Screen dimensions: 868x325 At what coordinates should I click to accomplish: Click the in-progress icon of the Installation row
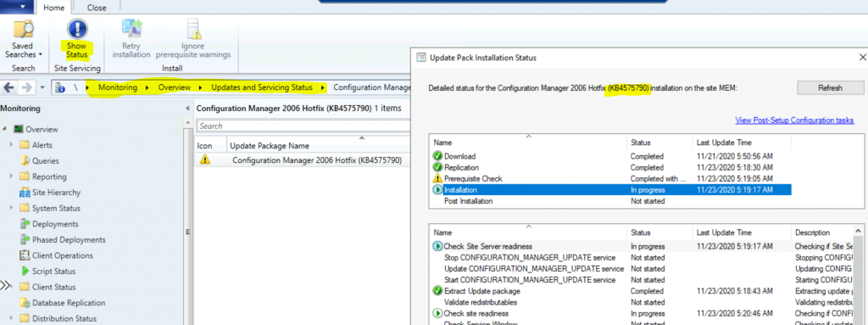pos(438,190)
